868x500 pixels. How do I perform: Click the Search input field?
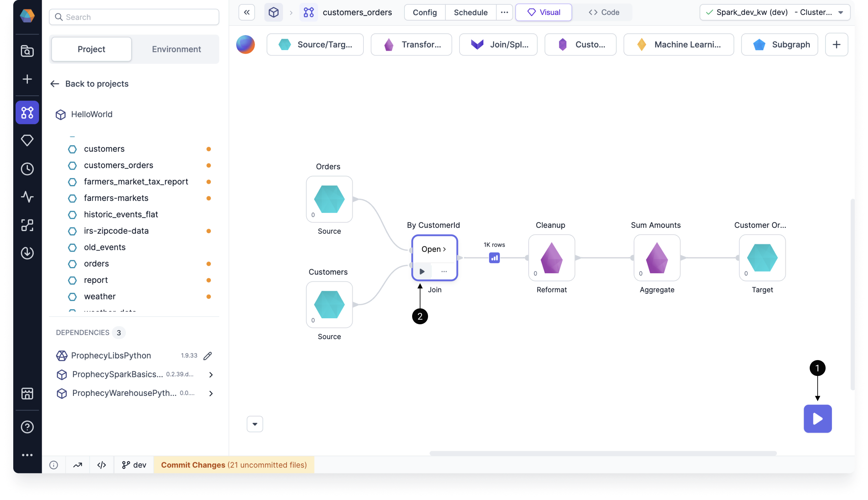pyautogui.click(x=134, y=17)
